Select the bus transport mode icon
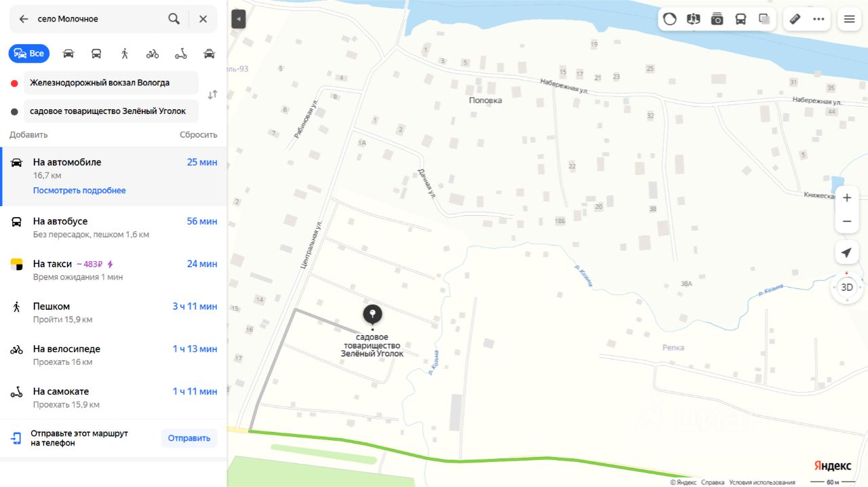 click(96, 54)
